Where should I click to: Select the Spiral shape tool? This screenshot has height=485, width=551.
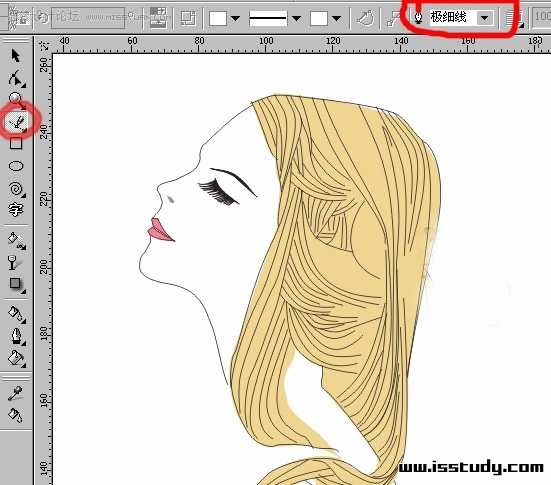16,189
